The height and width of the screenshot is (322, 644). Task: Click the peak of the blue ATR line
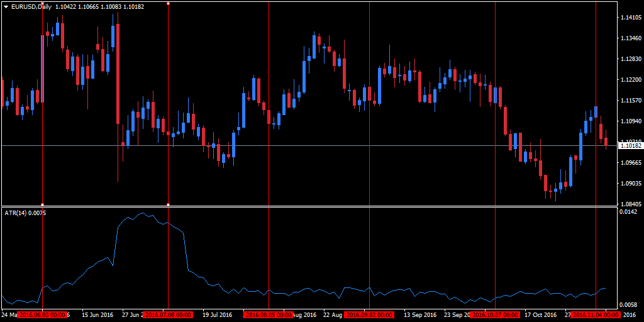[x=143, y=213]
